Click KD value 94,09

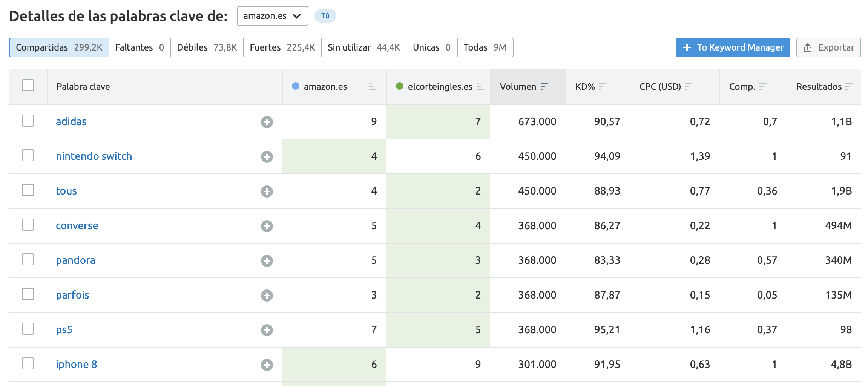tap(607, 156)
